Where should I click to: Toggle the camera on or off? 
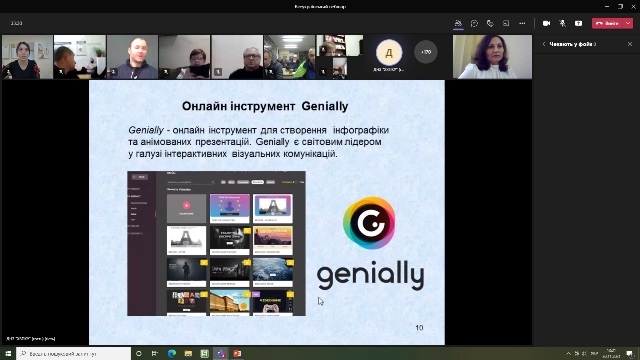pos(546,23)
